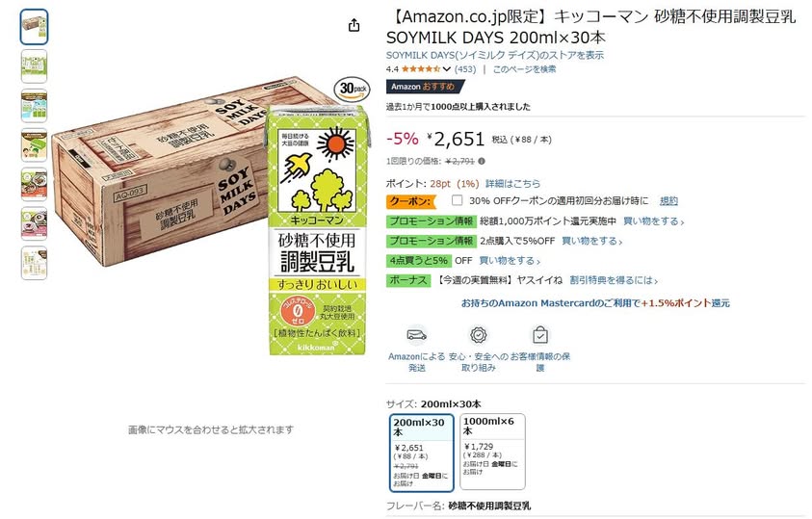Viewport: 812px width, 519px height.
Task: Select the second product thumbnail image
Action: [x=34, y=66]
